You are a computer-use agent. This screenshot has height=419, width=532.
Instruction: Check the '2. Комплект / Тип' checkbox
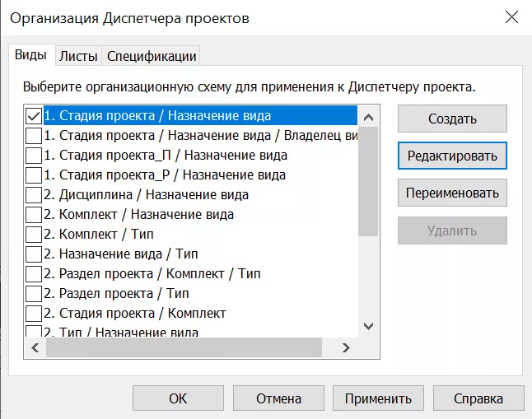click(x=34, y=235)
